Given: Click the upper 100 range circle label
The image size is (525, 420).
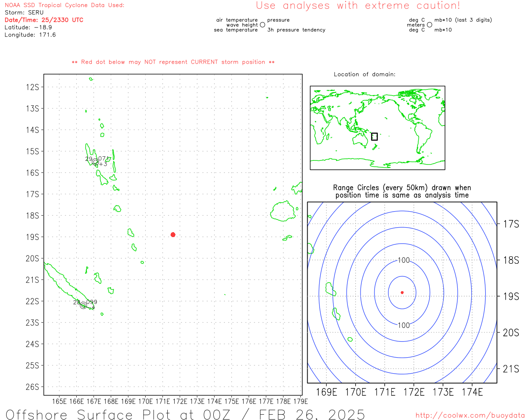Looking at the screenshot, I should 404,260.
